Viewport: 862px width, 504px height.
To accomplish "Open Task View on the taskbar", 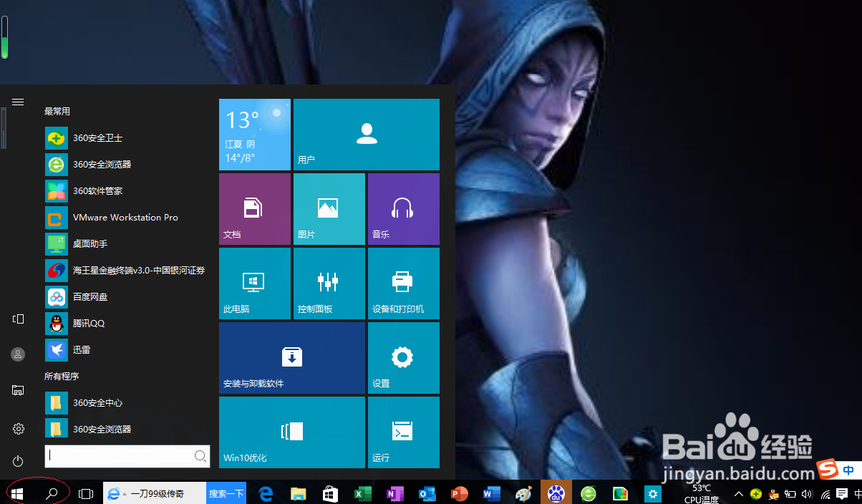I will coord(86,493).
